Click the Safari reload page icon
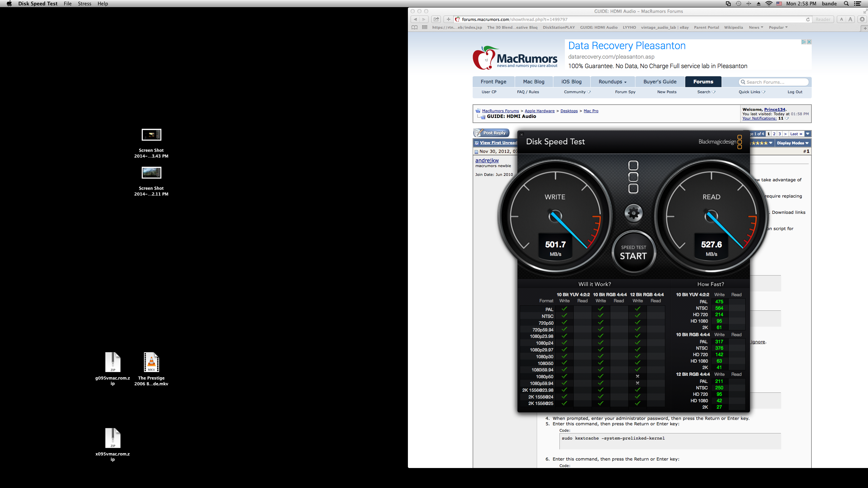The width and height of the screenshot is (868, 488). tap(808, 19)
